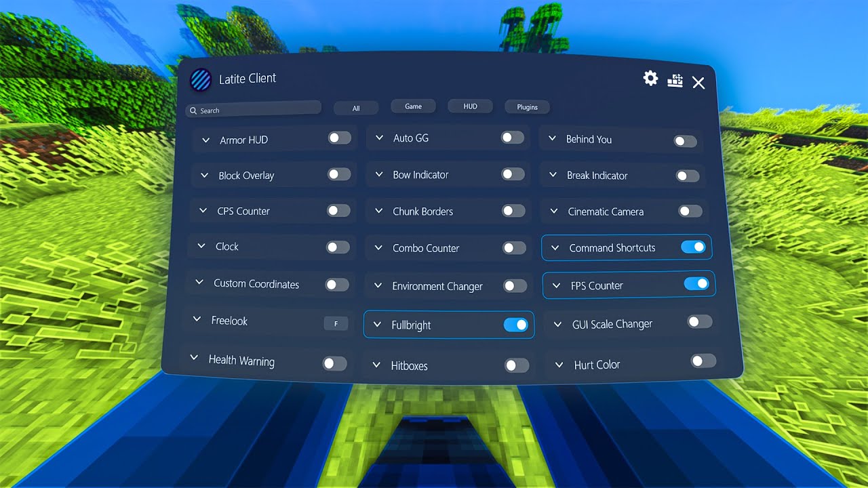Expand Hurt Color settings chevron

(x=559, y=365)
